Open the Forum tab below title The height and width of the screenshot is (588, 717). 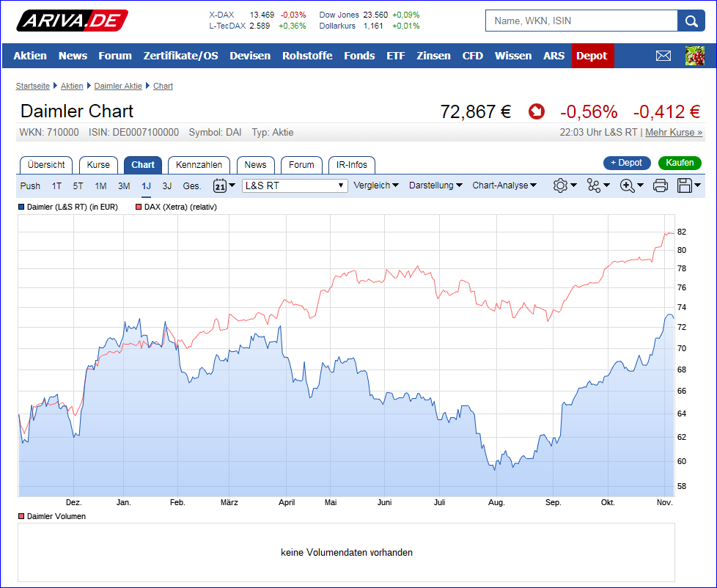point(302,165)
